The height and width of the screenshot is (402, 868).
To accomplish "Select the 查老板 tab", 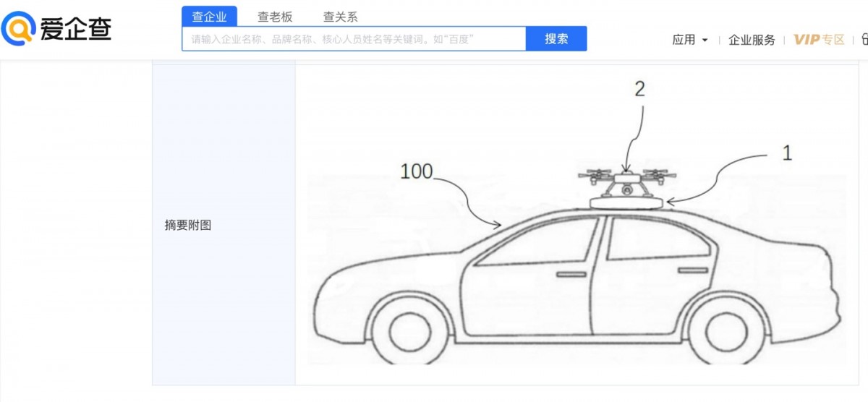I will (275, 17).
